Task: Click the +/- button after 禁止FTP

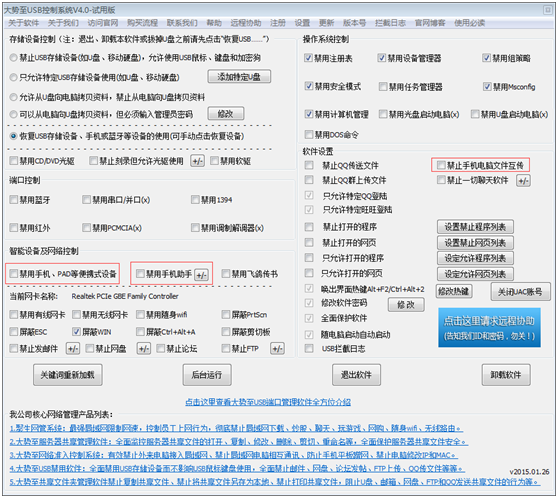Action: click(277, 348)
